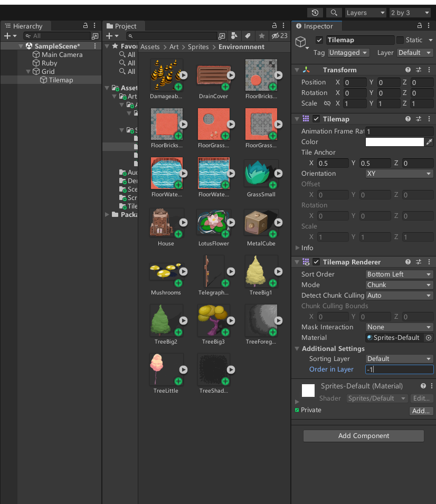Switch to the Hierarchy tab
This screenshot has height=504, width=436.
point(26,25)
